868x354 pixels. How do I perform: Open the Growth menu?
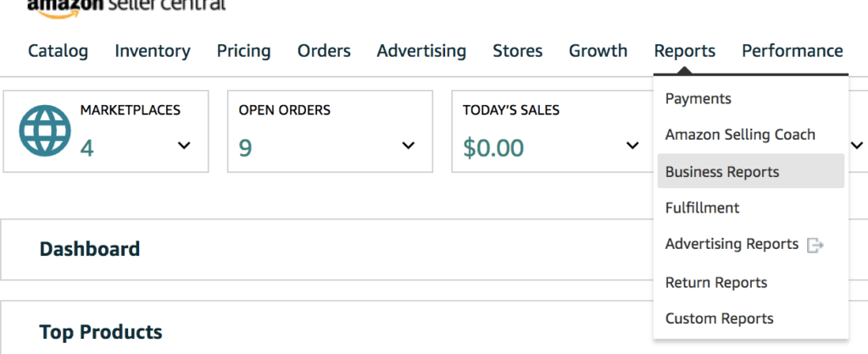[598, 51]
